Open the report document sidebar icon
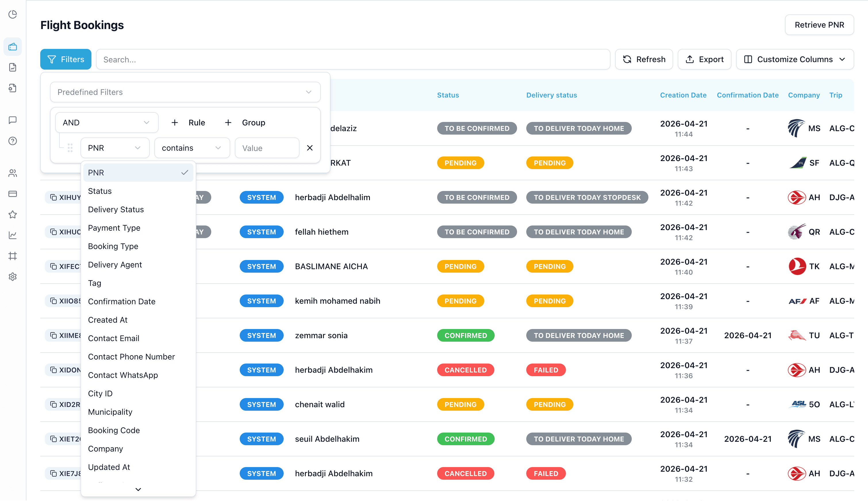This screenshot has height=501, width=868. [13, 67]
